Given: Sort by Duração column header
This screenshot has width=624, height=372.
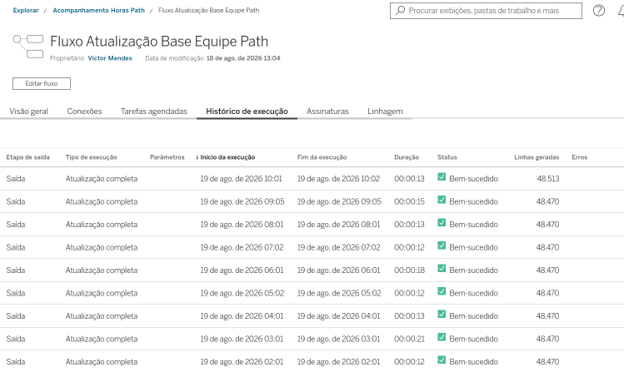Looking at the screenshot, I should point(406,157).
